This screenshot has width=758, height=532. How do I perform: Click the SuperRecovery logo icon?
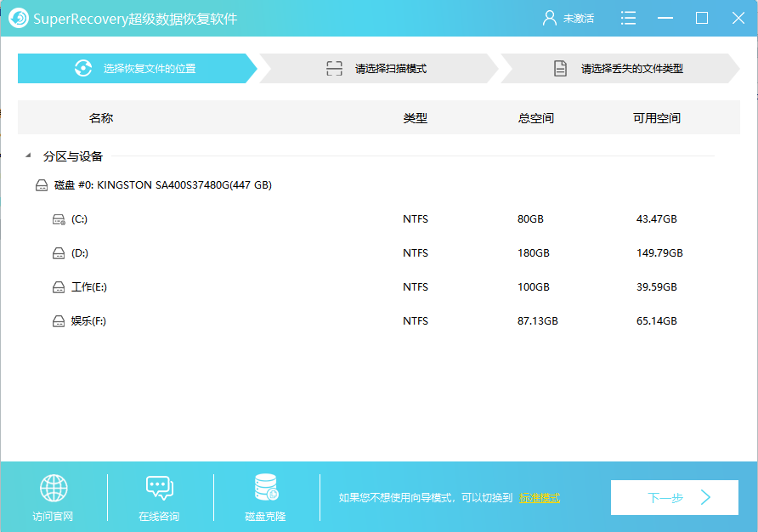click(x=17, y=17)
